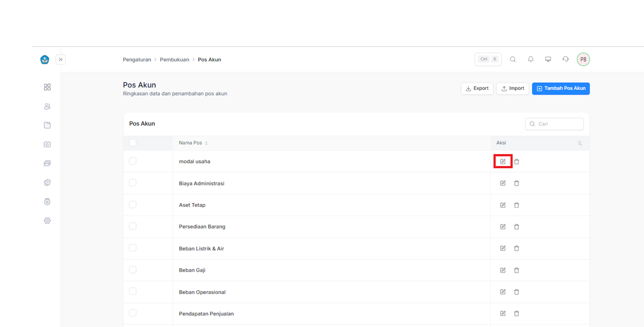
Task: Open the cash/money icon in sidebar
Action: [47, 144]
